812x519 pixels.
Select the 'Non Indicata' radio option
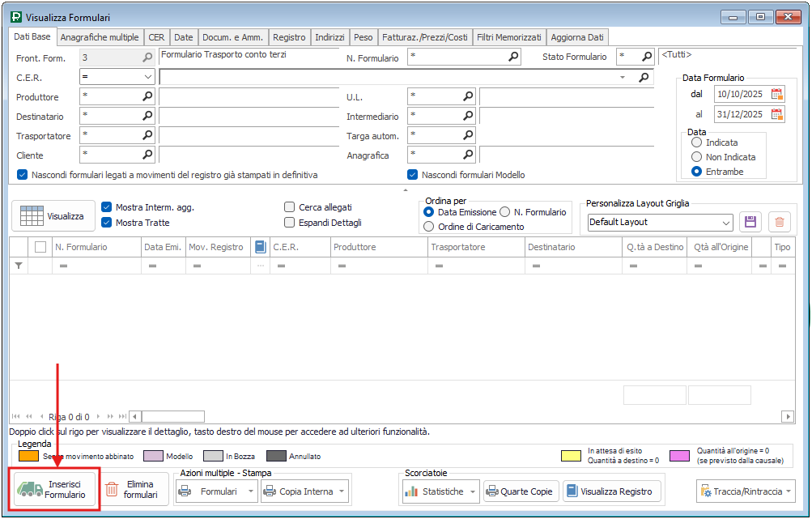(696, 157)
